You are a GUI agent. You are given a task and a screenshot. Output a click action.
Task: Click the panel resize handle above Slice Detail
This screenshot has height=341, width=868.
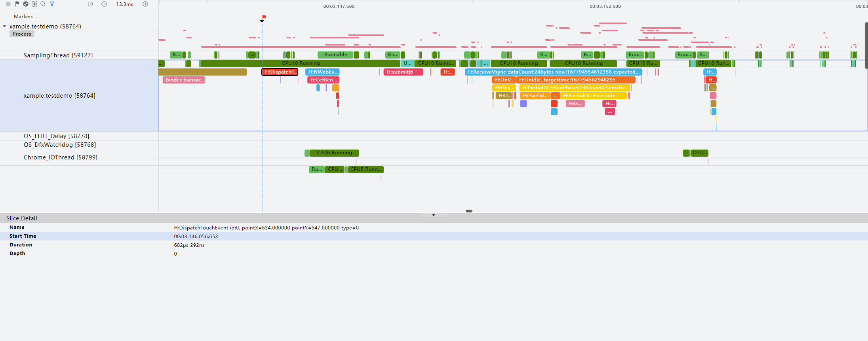469,211
